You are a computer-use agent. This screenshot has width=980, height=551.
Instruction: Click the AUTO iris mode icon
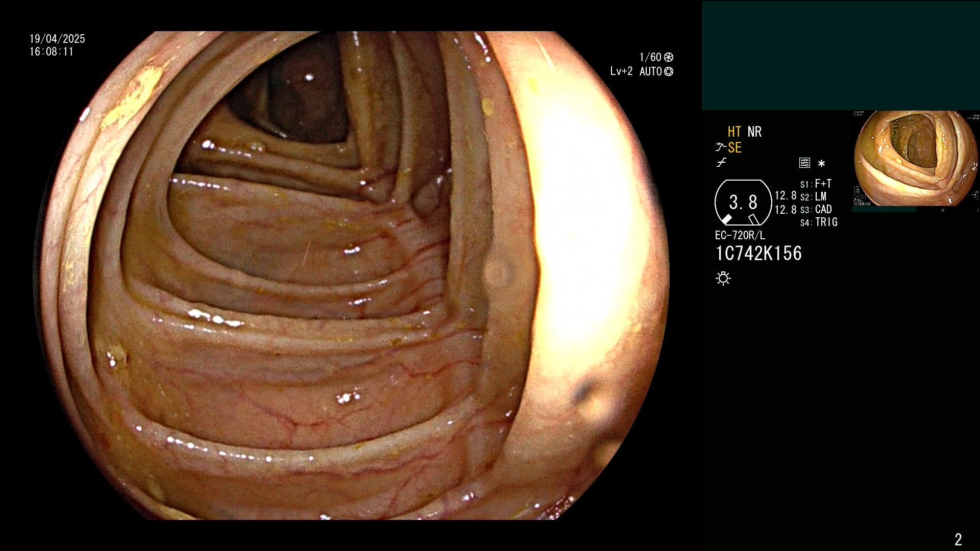(x=669, y=71)
